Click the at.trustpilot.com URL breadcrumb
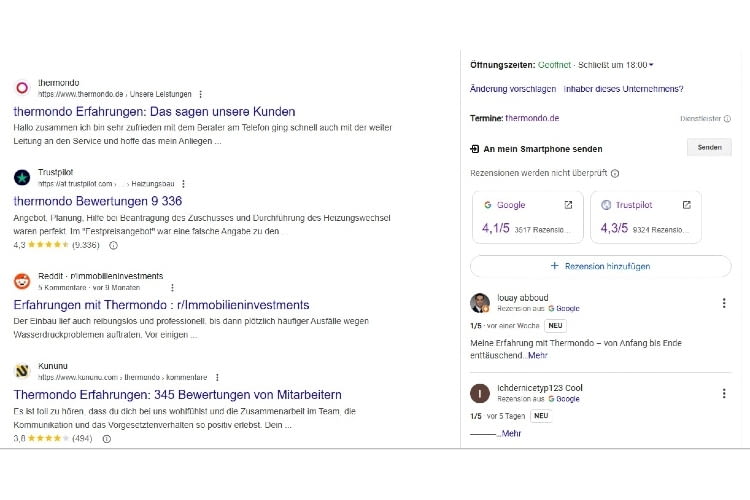This screenshot has width=750, height=500. point(106,184)
